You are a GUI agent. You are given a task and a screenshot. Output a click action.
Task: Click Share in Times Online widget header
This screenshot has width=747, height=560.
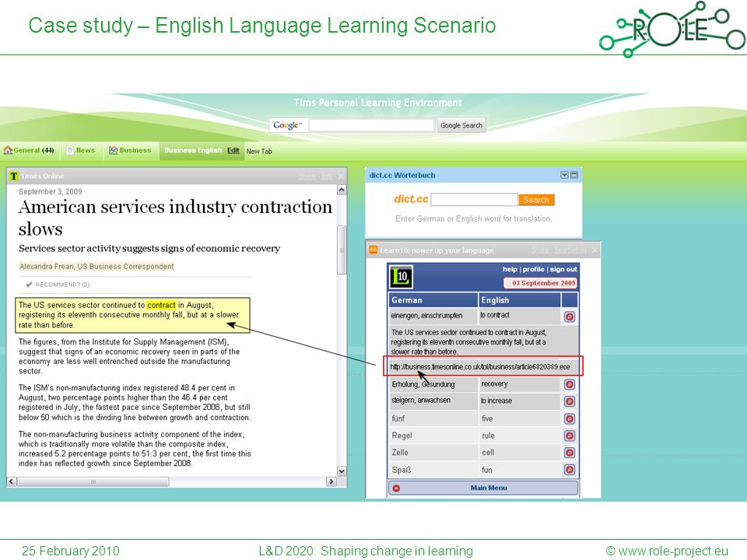tap(307, 177)
